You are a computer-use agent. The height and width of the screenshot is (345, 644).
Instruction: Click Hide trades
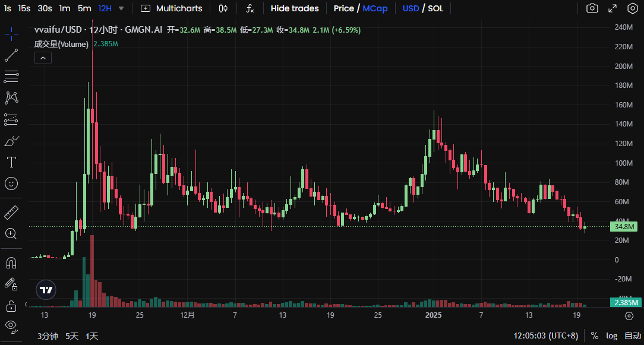pyautogui.click(x=295, y=8)
